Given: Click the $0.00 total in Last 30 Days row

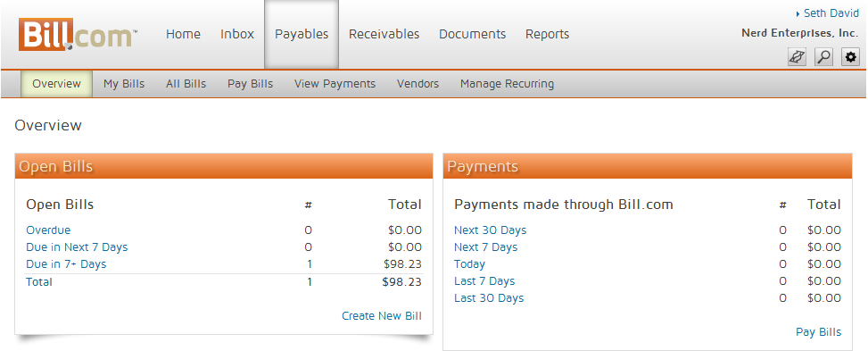Looking at the screenshot, I should point(824,298).
